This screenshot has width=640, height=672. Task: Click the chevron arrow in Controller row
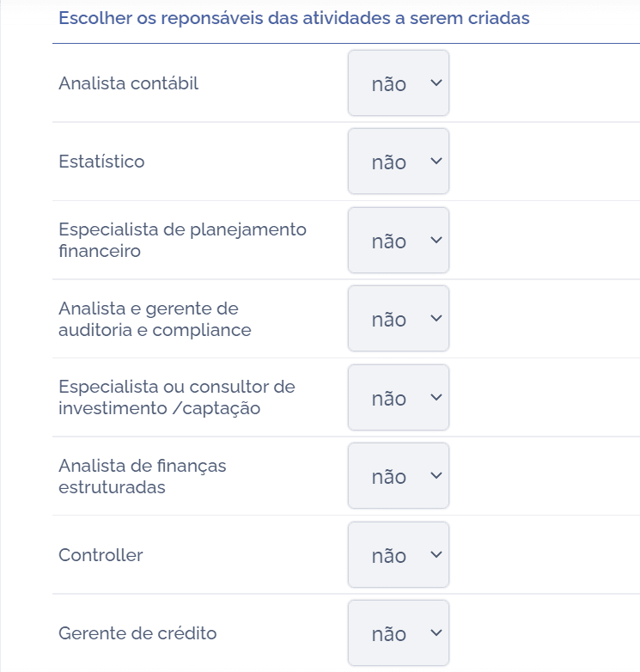tap(435, 555)
